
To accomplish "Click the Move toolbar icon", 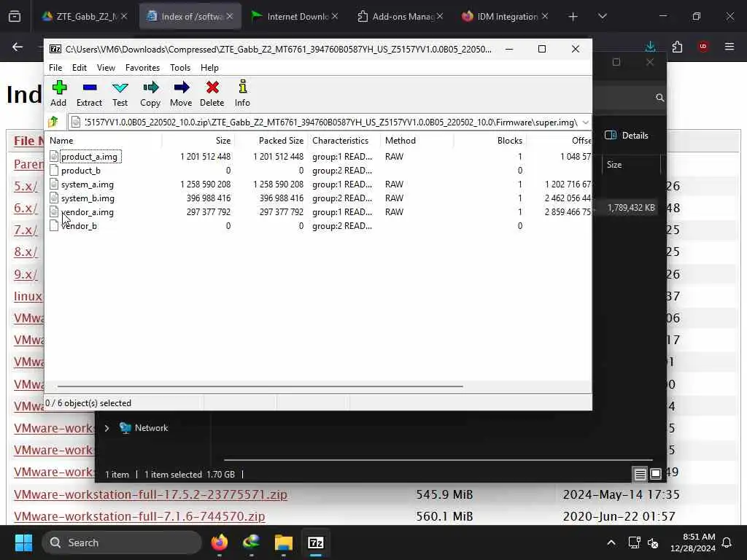I will click(181, 93).
